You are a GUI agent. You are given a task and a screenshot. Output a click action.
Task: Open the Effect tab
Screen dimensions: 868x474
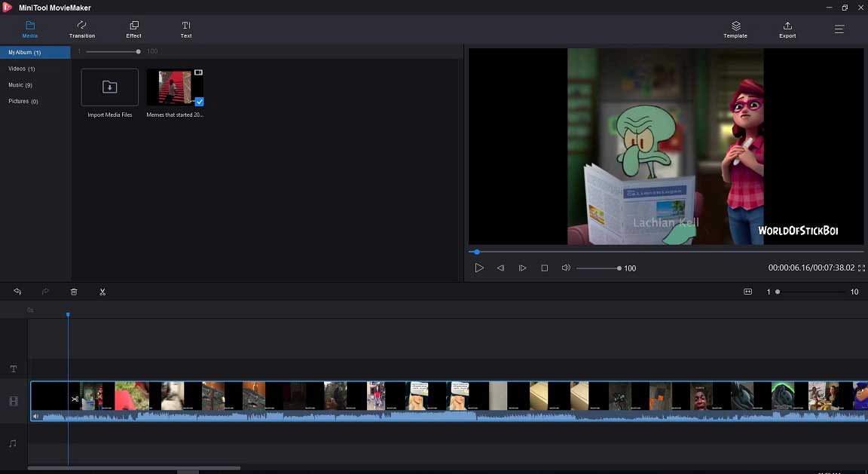pos(133,30)
